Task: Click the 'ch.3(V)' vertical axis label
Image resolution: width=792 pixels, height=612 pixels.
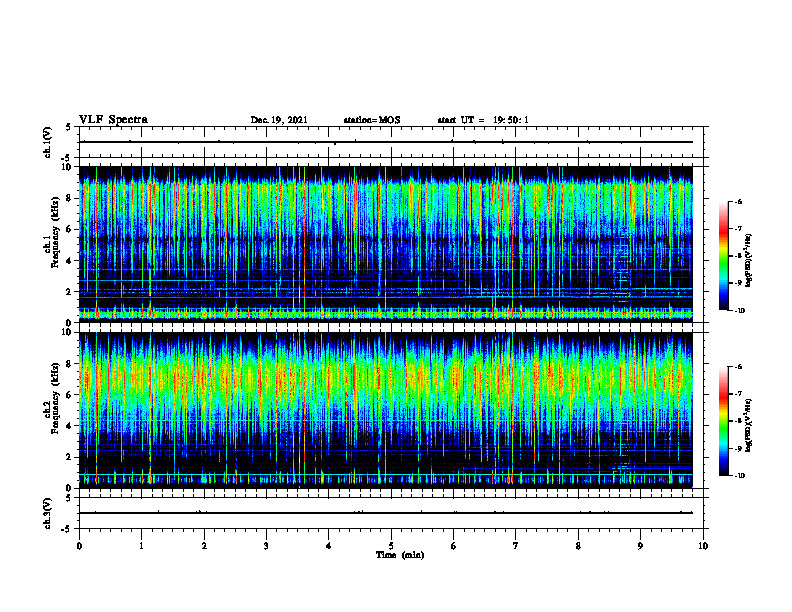Action: 48,513
